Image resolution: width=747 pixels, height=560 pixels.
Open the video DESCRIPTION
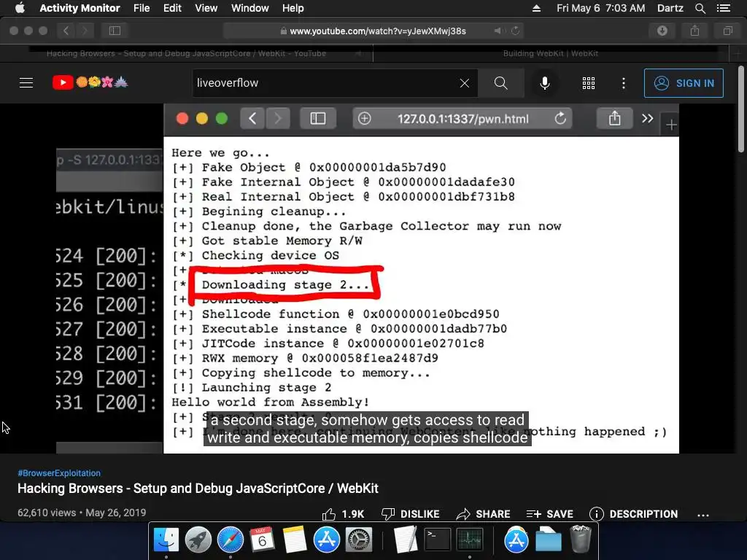(x=634, y=514)
